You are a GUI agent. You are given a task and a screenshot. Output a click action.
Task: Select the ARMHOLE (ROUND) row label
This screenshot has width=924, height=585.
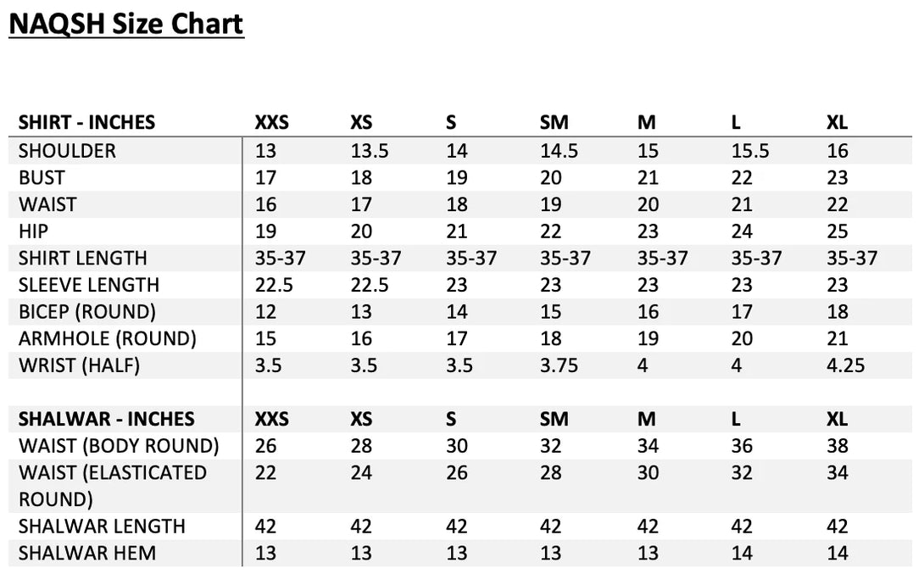pos(107,339)
